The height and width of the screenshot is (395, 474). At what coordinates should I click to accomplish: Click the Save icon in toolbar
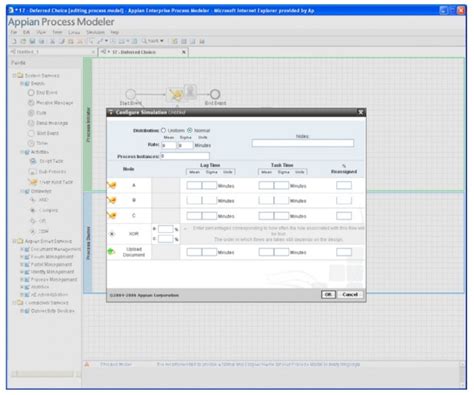(32, 41)
